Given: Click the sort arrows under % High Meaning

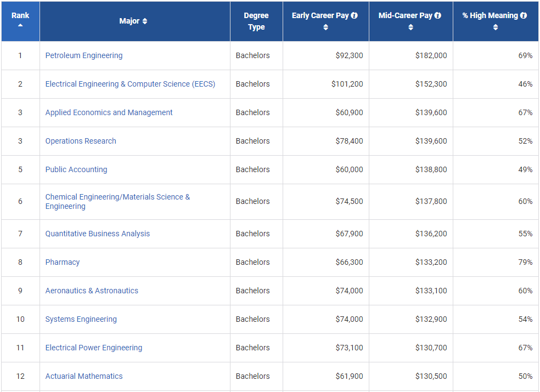Looking at the screenshot, I should click(495, 27).
